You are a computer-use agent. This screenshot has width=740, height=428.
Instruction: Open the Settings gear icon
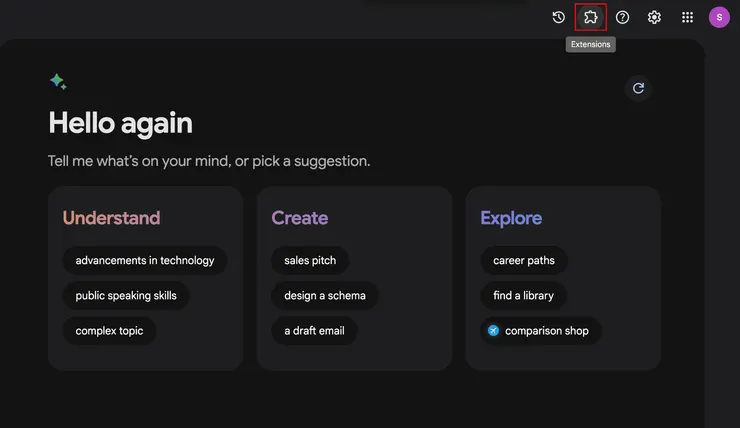[654, 17]
